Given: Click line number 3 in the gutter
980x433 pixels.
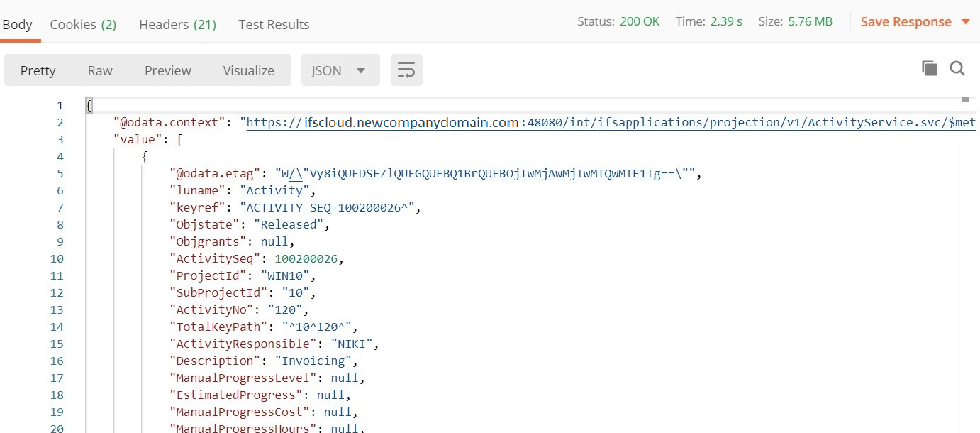Looking at the screenshot, I should coord(60,139).
